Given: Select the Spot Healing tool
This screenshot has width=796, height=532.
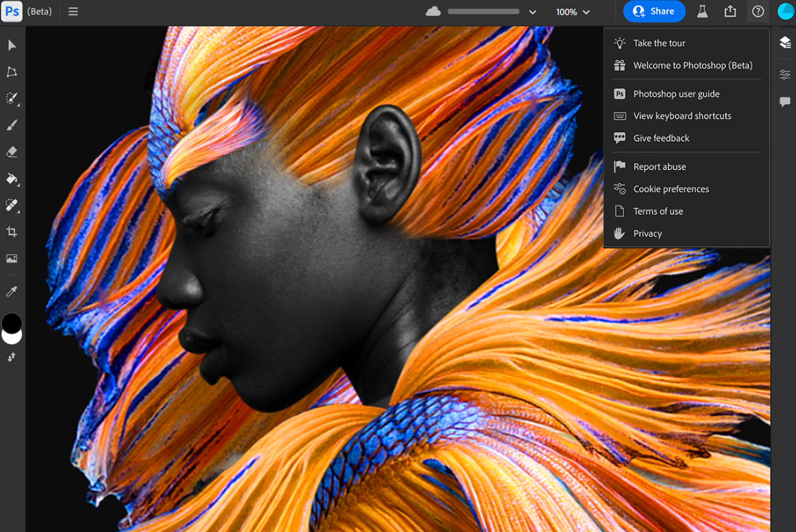Looking at the screenshot, I should (x=12, y=205).
